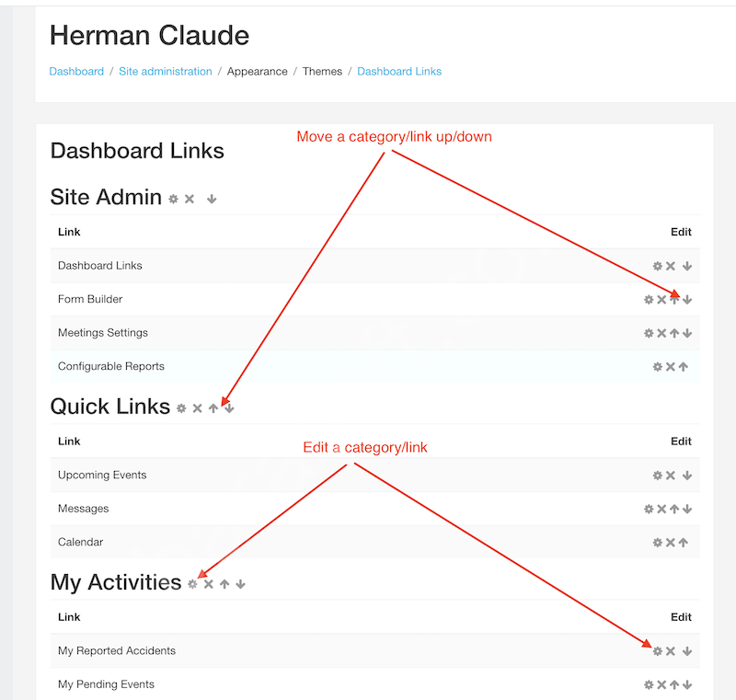Screen dimensions: 736x700
Task: Move Site Admin category down
Action: point(212,199)
